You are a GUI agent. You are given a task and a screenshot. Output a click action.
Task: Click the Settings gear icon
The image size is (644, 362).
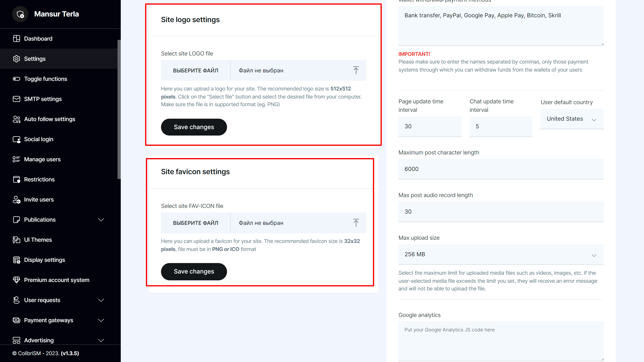tap(17, 59)
